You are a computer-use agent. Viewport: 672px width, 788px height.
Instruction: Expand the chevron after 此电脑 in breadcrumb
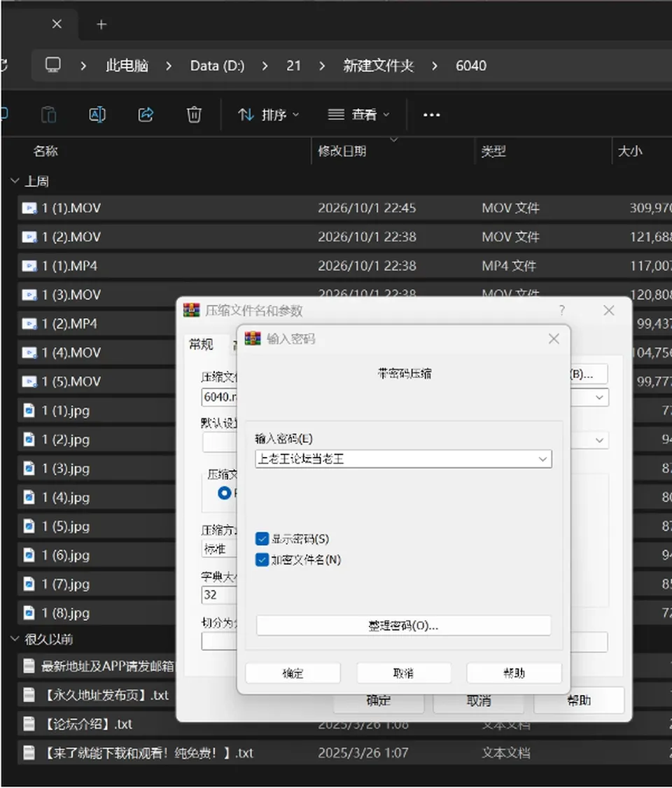click(x=169, y=66)
